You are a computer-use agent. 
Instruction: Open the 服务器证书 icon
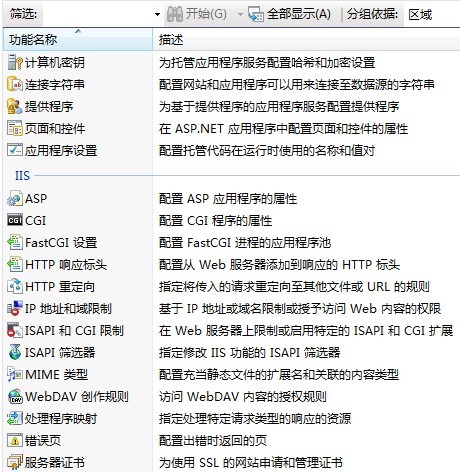15,463
